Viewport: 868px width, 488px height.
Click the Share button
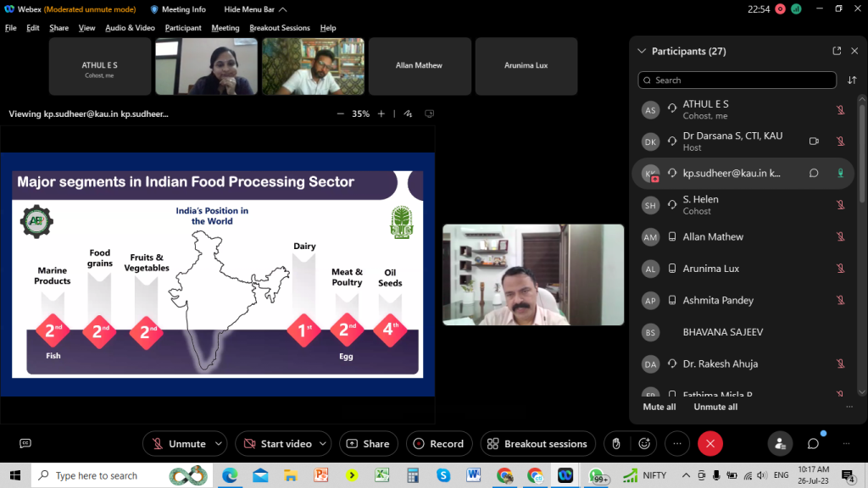pos(368,444)
